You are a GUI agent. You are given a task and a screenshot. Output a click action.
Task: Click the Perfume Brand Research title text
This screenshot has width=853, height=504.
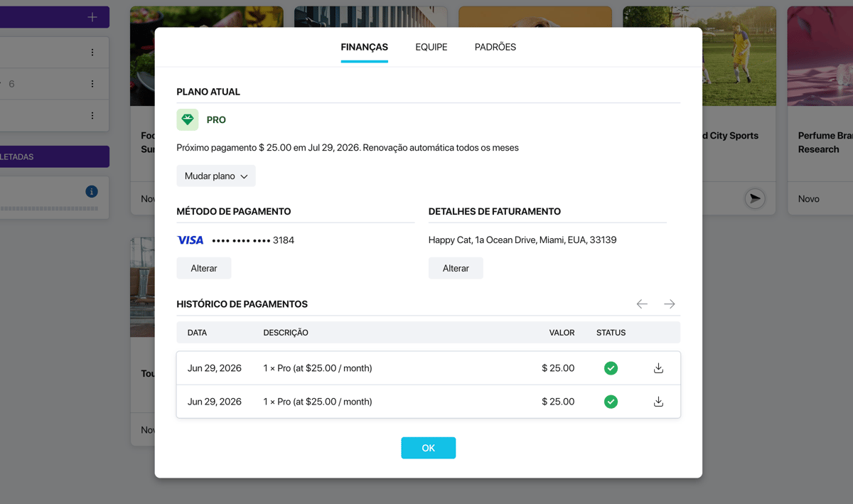coord(825,142)
